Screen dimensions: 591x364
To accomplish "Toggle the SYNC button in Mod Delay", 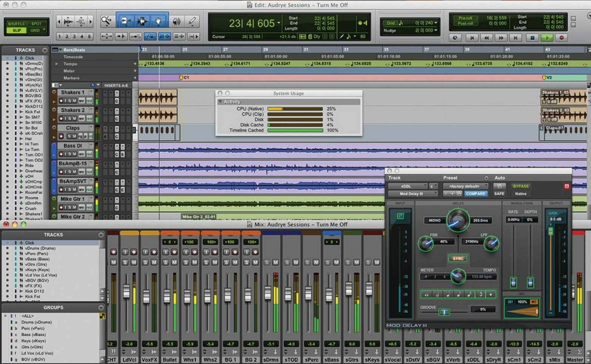I will (458, 258).
